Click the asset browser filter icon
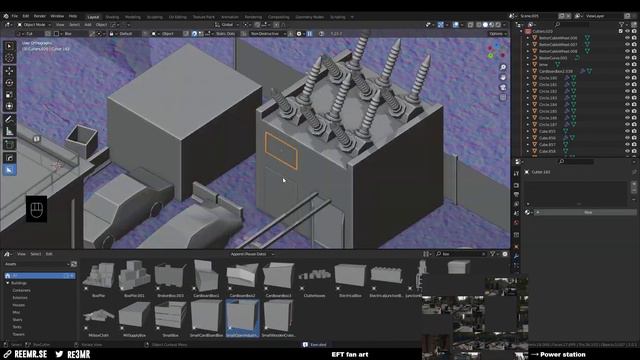This screenshot has width=640, height=360. point(493,254)
